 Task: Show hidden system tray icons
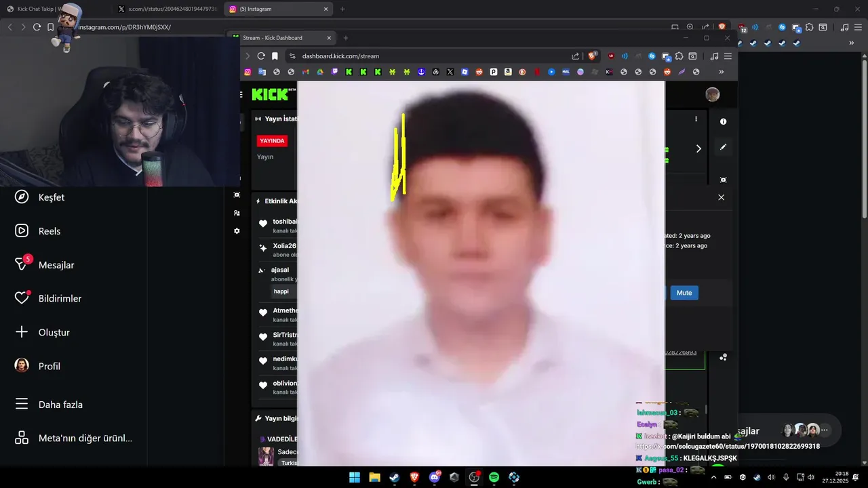[713, 477]
